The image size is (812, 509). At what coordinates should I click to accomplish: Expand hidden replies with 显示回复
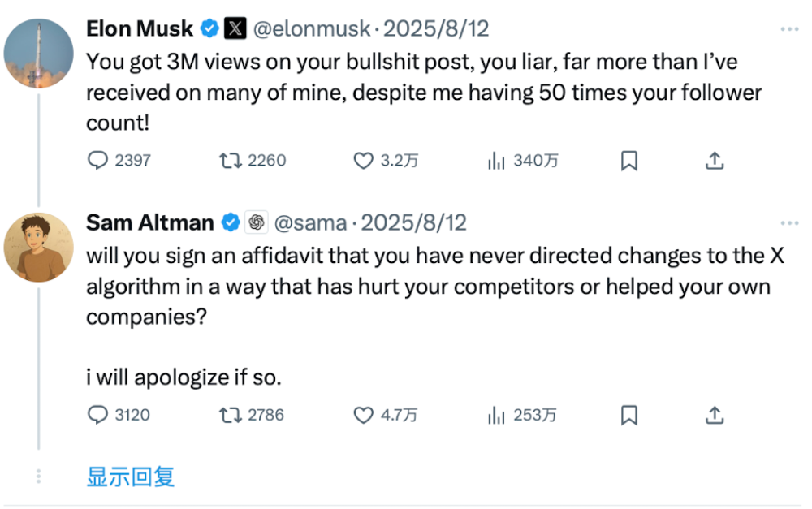pyautogui.click(x=131, y=477)
